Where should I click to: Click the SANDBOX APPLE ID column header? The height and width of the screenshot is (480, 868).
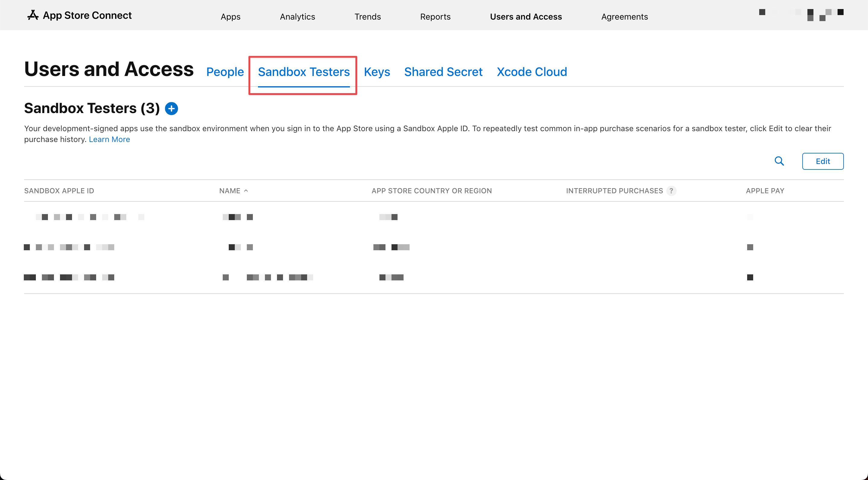(59, 191)
